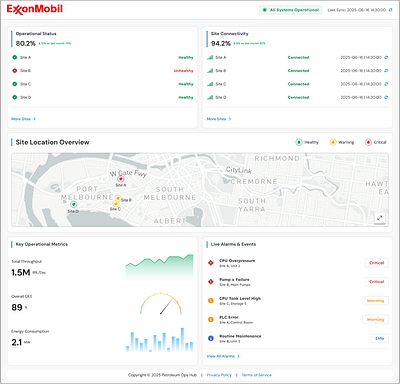400x384 pixels.
Task: Open the Terms of Service footer link
Action: (257, 375)
